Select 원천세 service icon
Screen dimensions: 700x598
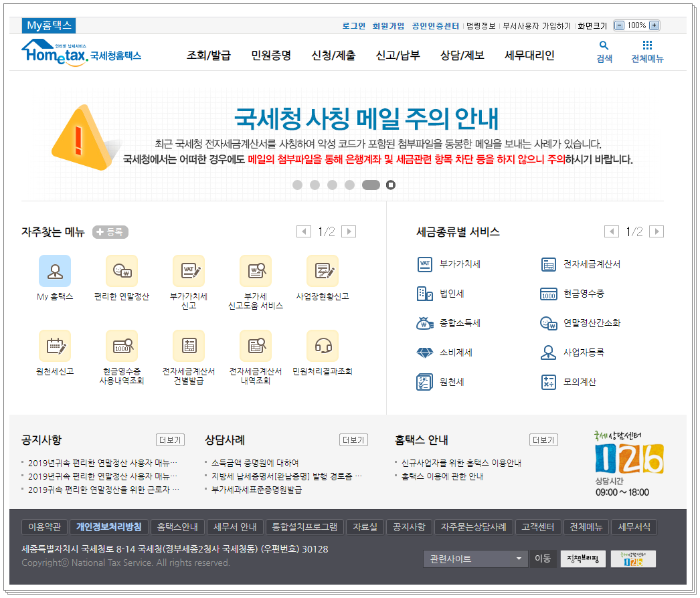[x=424, y=382]
